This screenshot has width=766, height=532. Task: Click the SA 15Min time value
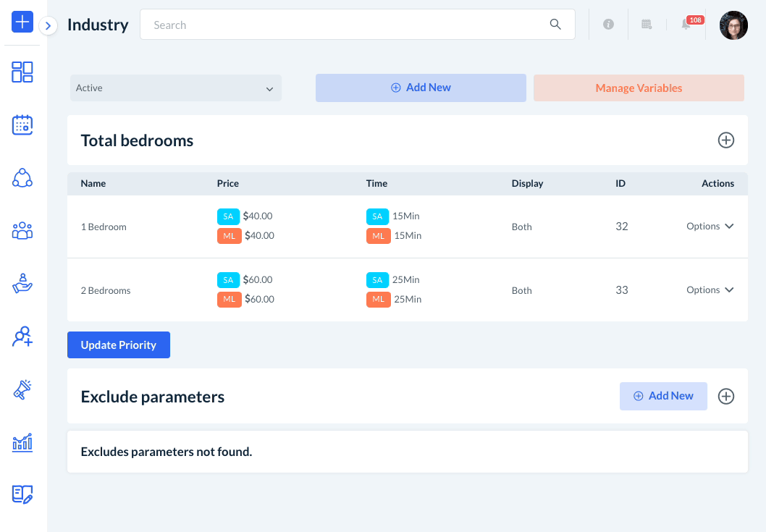pos(406,216)
